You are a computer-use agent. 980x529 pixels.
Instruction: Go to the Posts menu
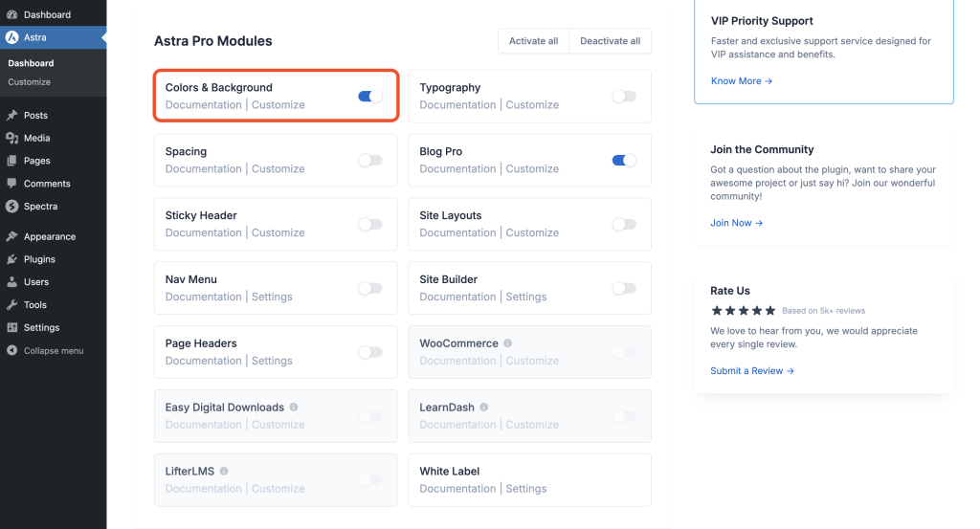(54, 115)
